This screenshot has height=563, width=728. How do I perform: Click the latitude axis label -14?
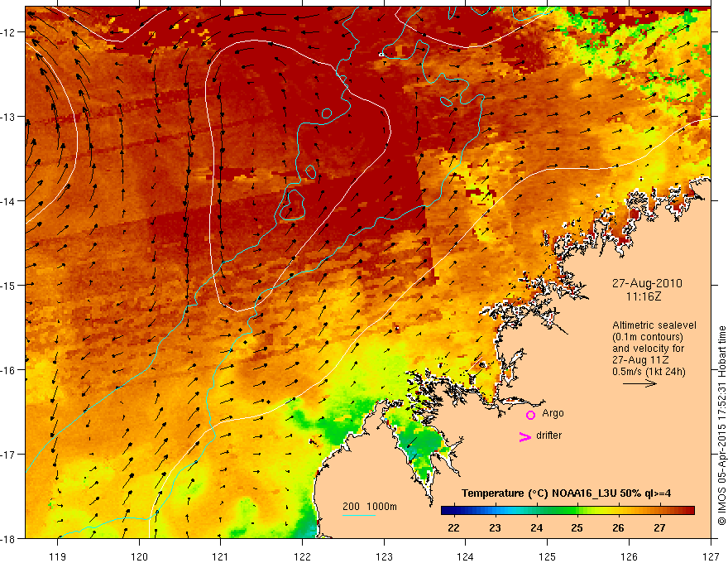coord(8,201)
